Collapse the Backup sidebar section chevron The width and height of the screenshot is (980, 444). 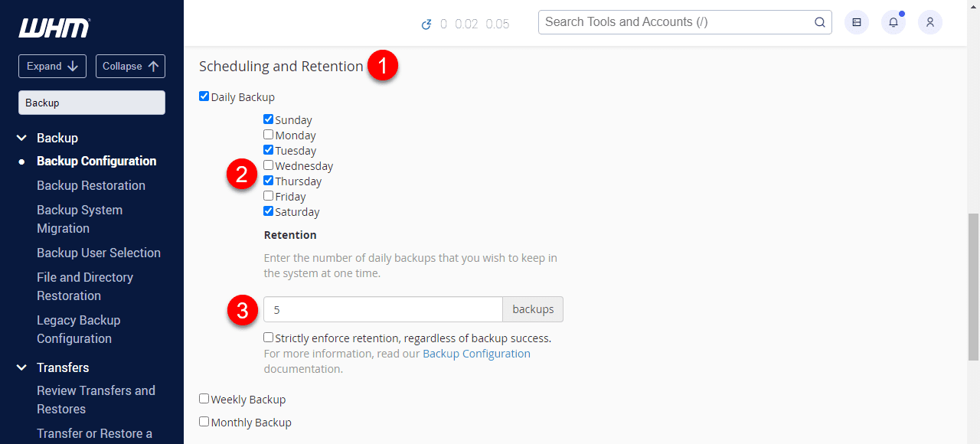(x=21, y=138)
